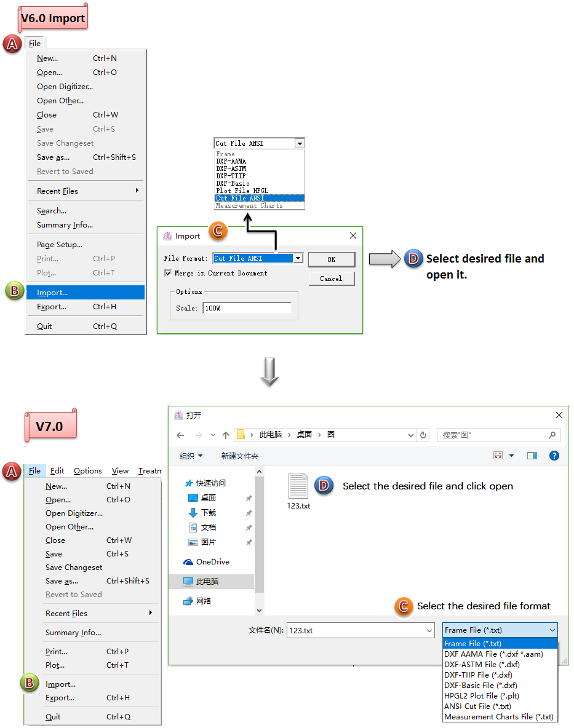Click the back arrow in file dialog
This screenshot has width=574, height=728.
coord(180,435)
